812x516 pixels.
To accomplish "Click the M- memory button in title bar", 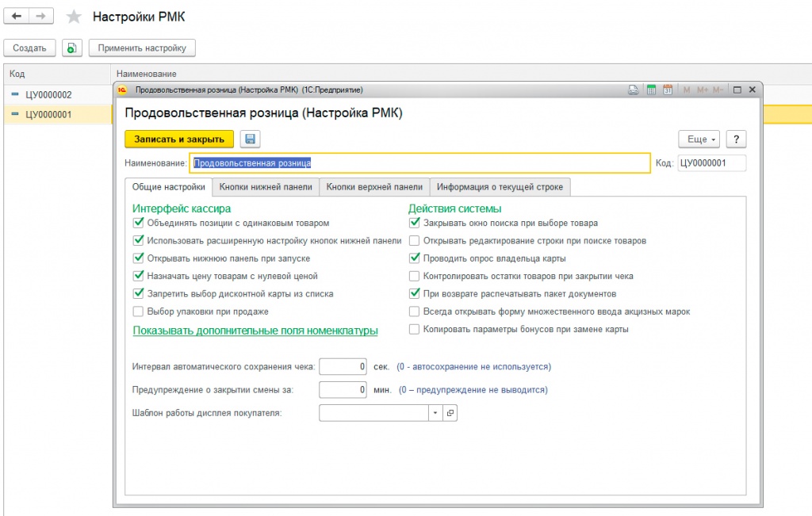I will point(718,90).
